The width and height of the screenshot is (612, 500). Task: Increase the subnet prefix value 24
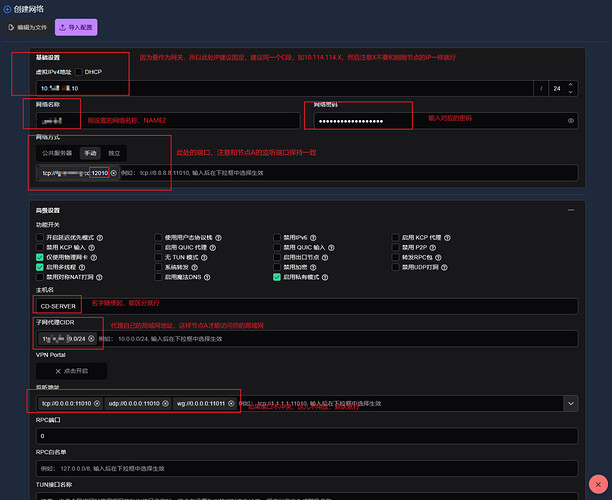(x=571, y=85)
